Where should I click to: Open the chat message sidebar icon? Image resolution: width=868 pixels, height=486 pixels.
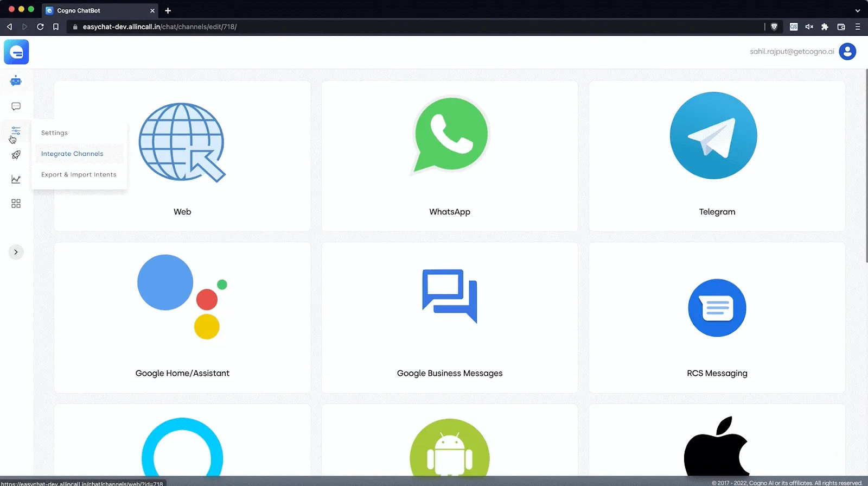coord(16,106)
